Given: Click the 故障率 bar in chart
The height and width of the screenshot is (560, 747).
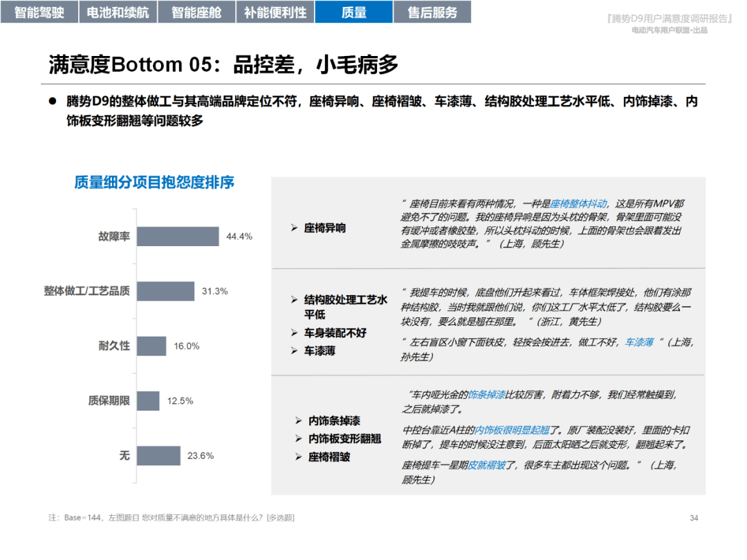Looking at the screenshot, I should 178,236.
